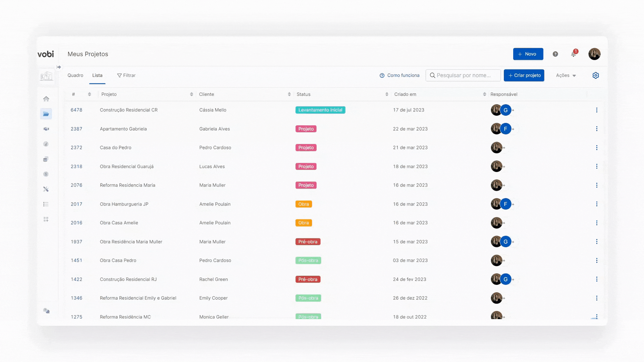
Task: Open the table settings gear icon
Action: [x=595, y=75]
